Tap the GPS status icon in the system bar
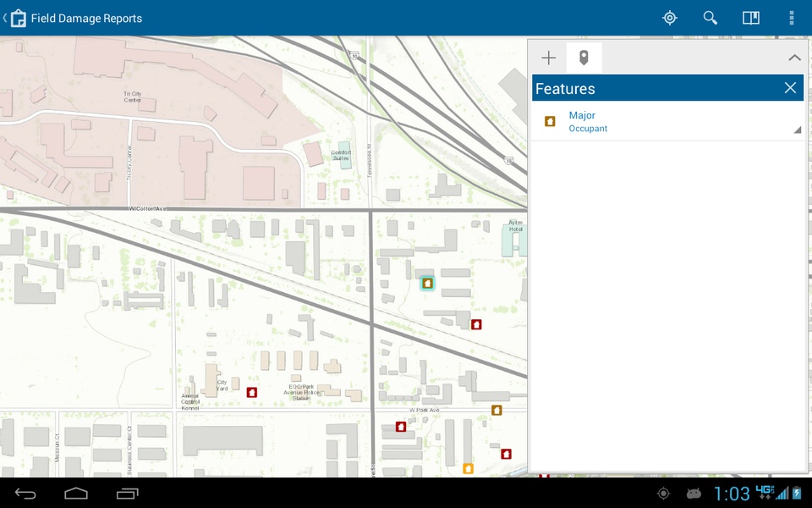This screenshot has height=508, width=812. tap(663, 494)
